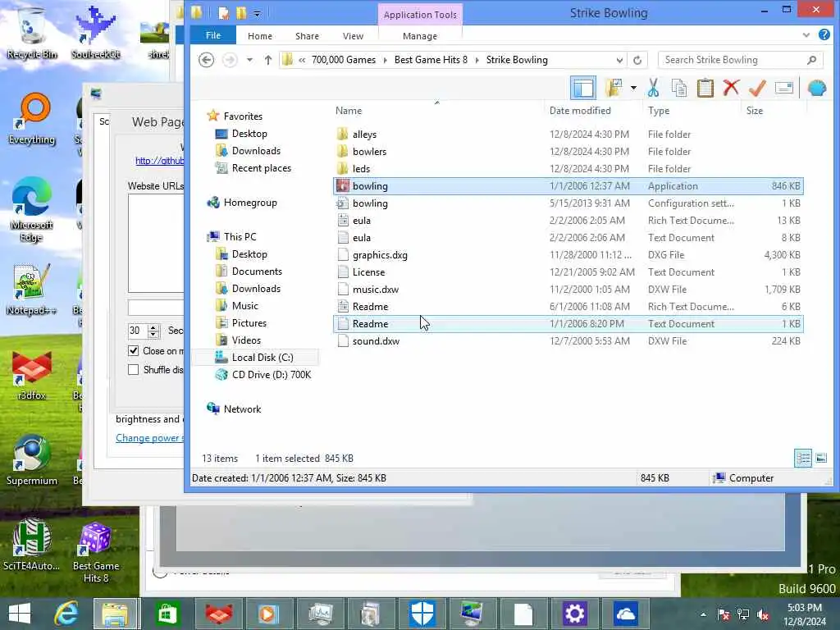
Task: Open the Windows Store taskbar icon
Action: click(x=167, y=614)
